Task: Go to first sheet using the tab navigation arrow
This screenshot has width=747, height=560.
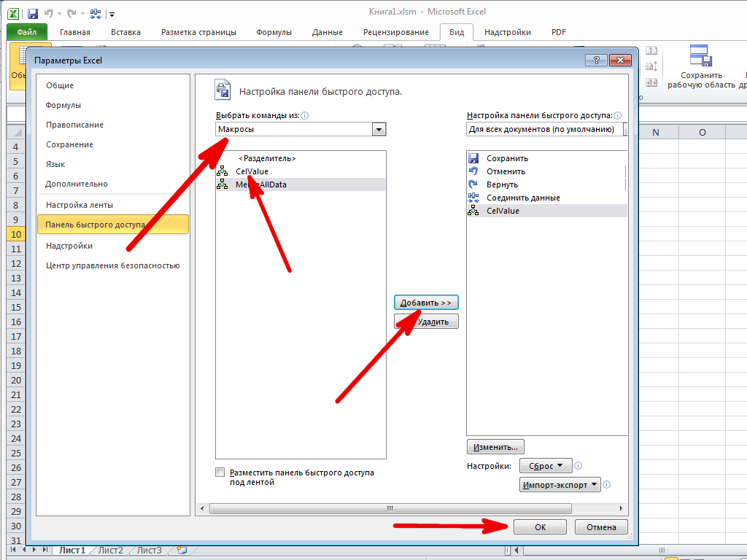Action: click(13, 550)
